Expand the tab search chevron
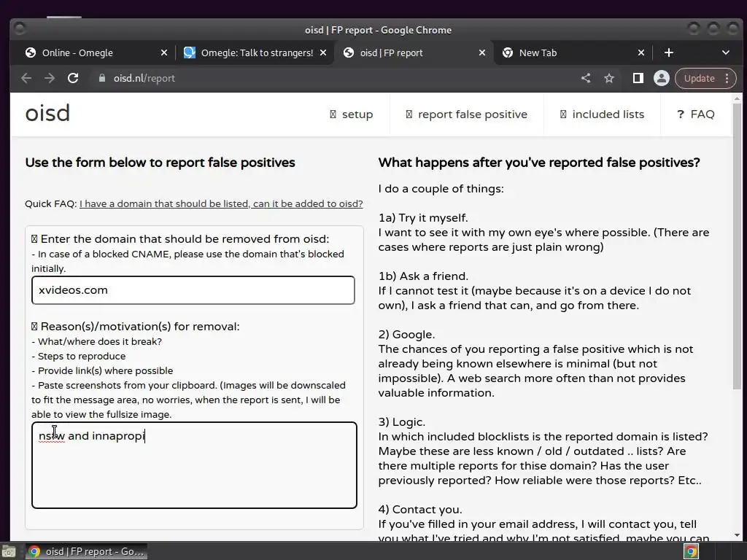 726,52
